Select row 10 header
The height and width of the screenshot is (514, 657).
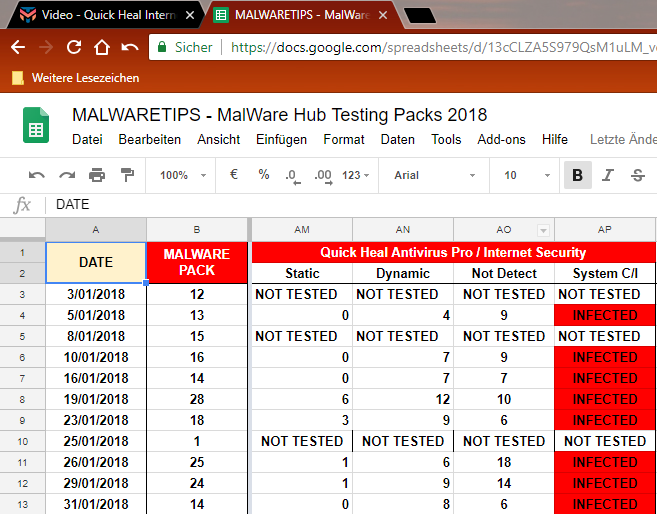[x=22, y=442]
